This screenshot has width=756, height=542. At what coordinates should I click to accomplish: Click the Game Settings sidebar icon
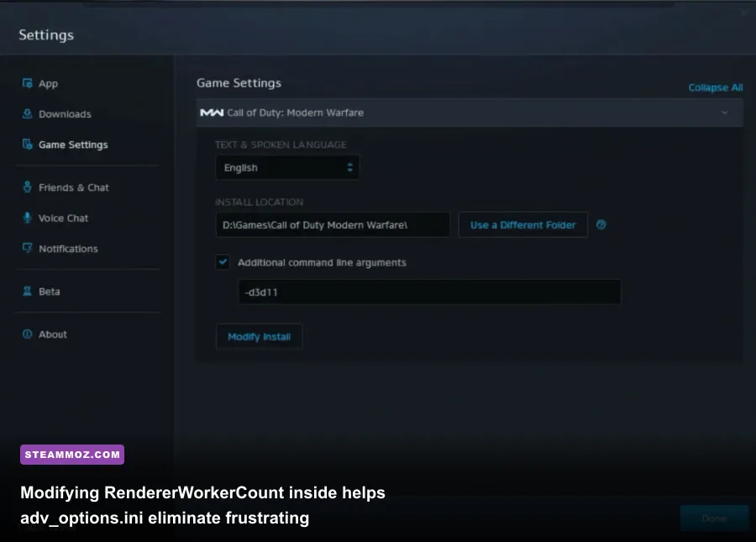27,145
